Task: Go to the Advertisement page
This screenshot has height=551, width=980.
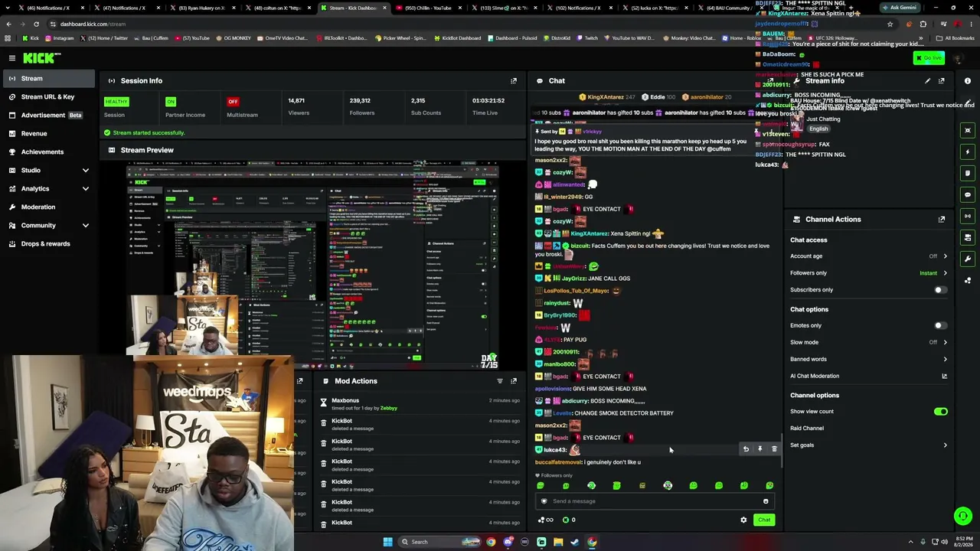Action: [49, 115]
